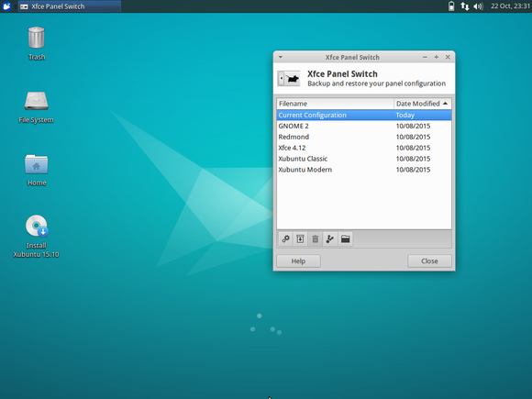
Task: Click the battery status tray icon
Action: click(451, 6)
